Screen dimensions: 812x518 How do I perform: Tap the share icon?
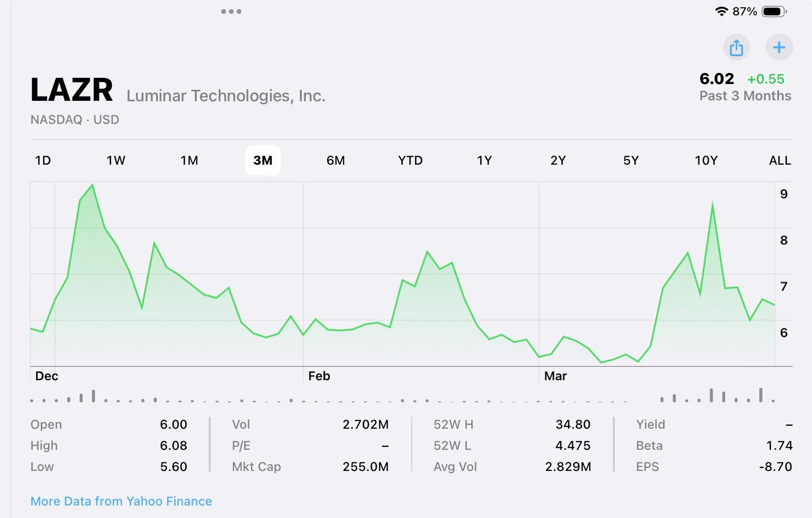(736, 48)
